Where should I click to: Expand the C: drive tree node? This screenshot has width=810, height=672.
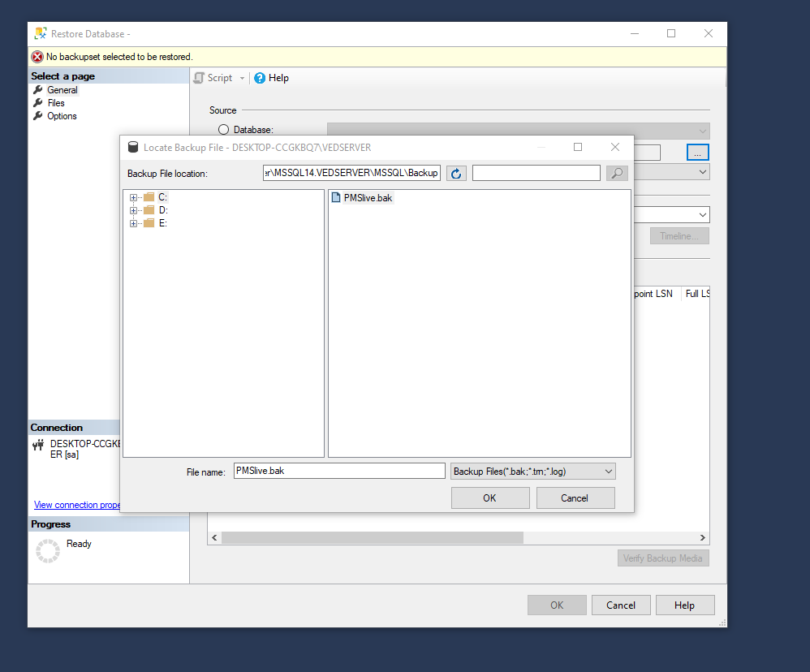click(x=134, y=197)
